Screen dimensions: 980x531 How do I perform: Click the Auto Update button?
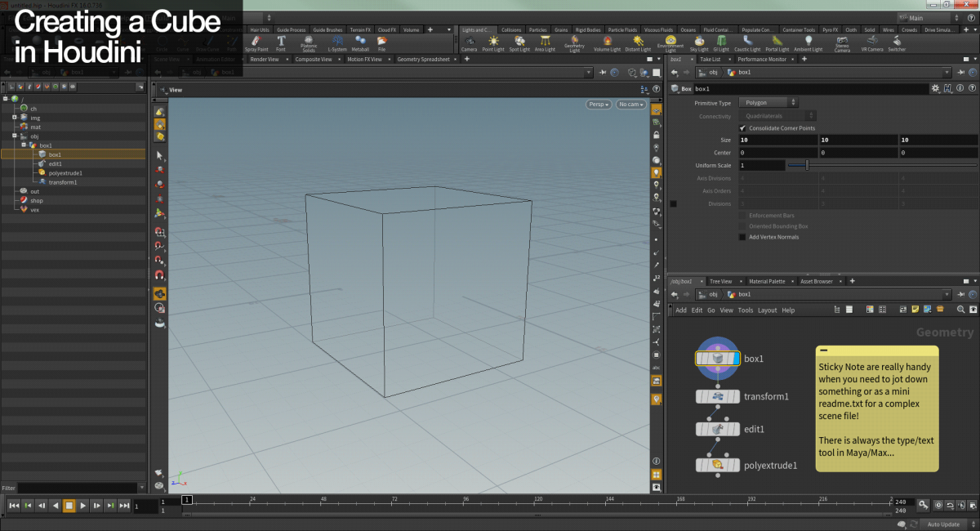pos(944,524)
